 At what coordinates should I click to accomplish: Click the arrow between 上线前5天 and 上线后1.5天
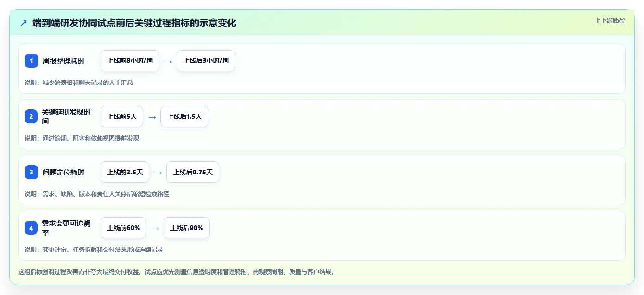pyautogui.click(x=152, y=117)
